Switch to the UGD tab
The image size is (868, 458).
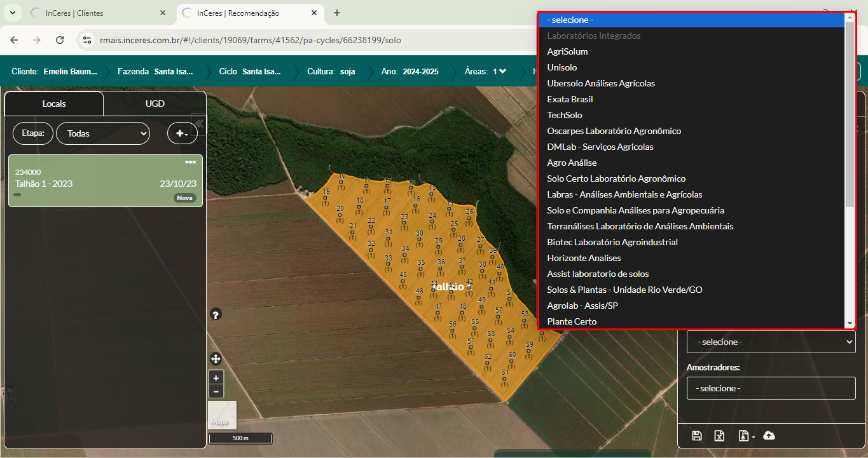(155, 104)
